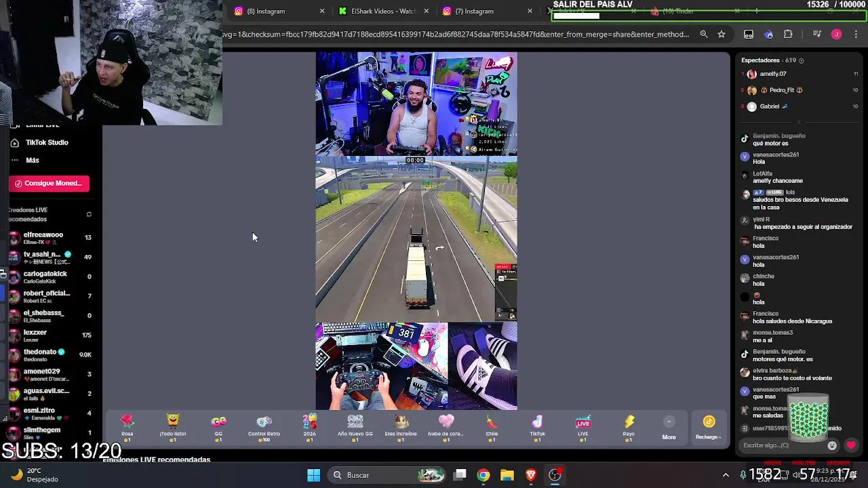Open the Más sidebar menu

tap(33, 160)
